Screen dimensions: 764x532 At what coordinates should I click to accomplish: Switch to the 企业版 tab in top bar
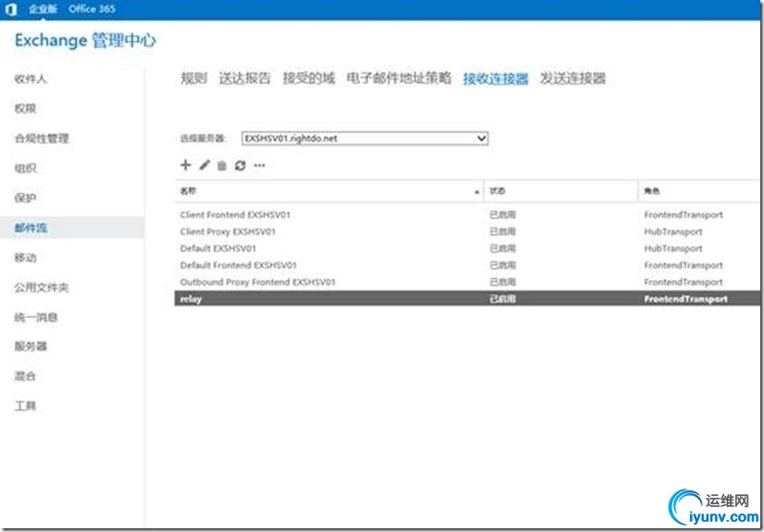[43, 8]
